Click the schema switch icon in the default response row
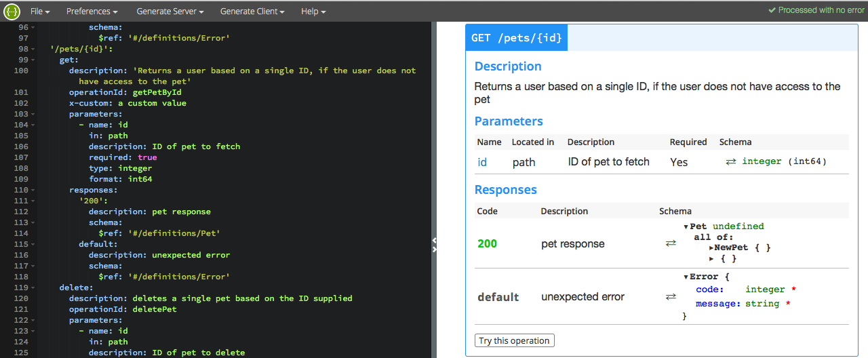 tap(671, 297)
